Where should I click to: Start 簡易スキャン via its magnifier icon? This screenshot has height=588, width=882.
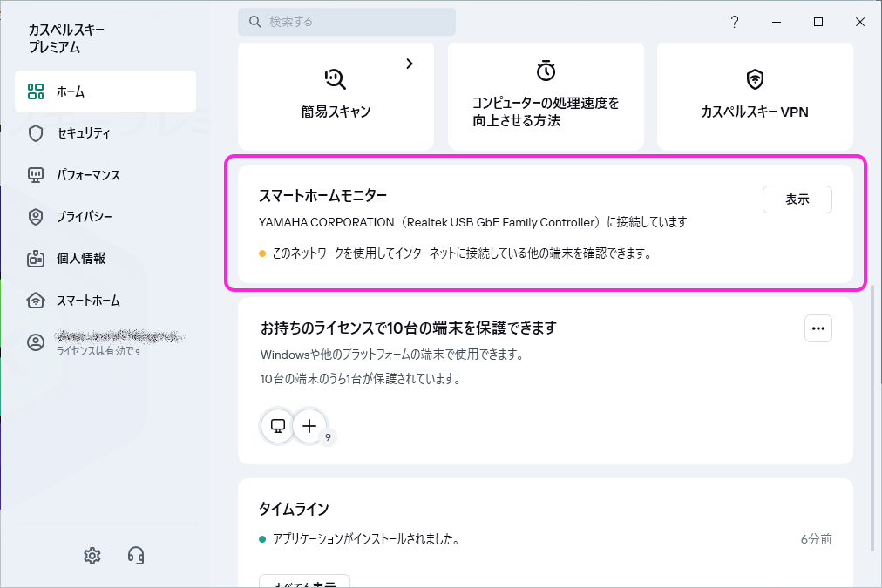pyautogui.click(x=336, y=78)
